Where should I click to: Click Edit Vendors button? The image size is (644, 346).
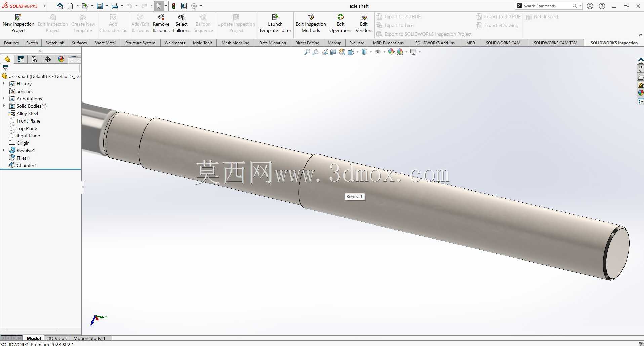(x=364, y=24)
